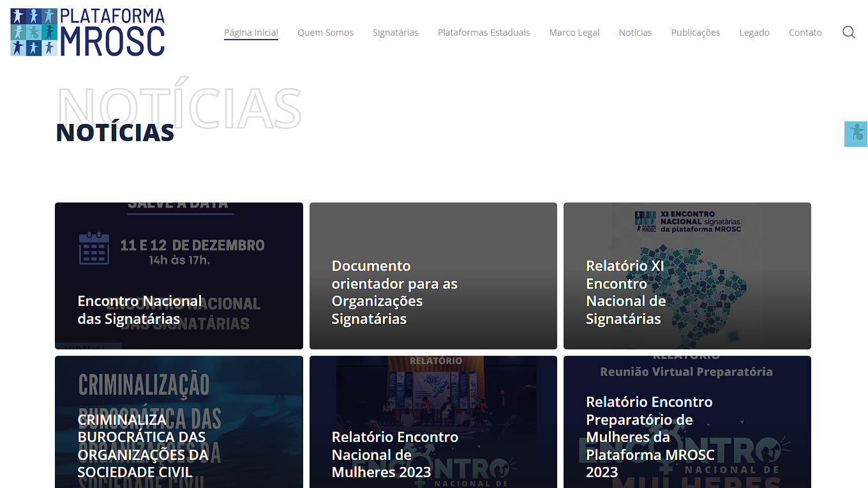Open the Marco Legal menu item
Image resolution: width=868 pixels, height=488 pixels.
click(x=574, y=33)
